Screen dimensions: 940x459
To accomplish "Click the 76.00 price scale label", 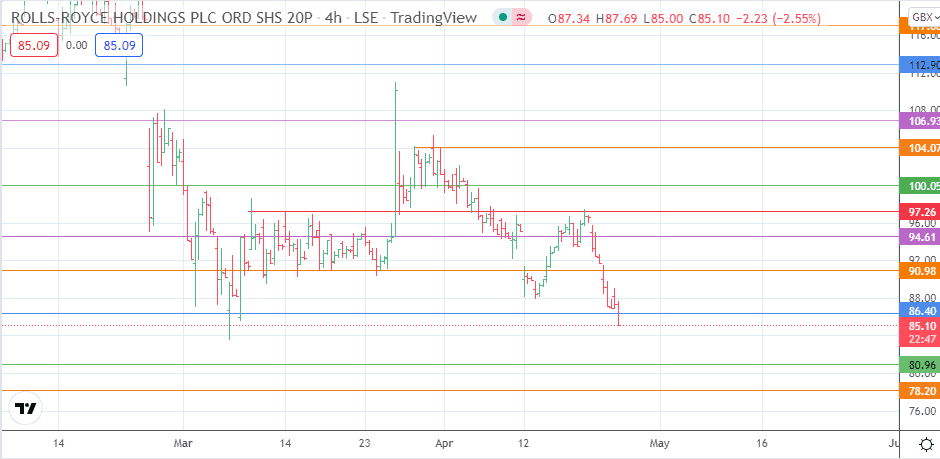I will coord(923,411).
